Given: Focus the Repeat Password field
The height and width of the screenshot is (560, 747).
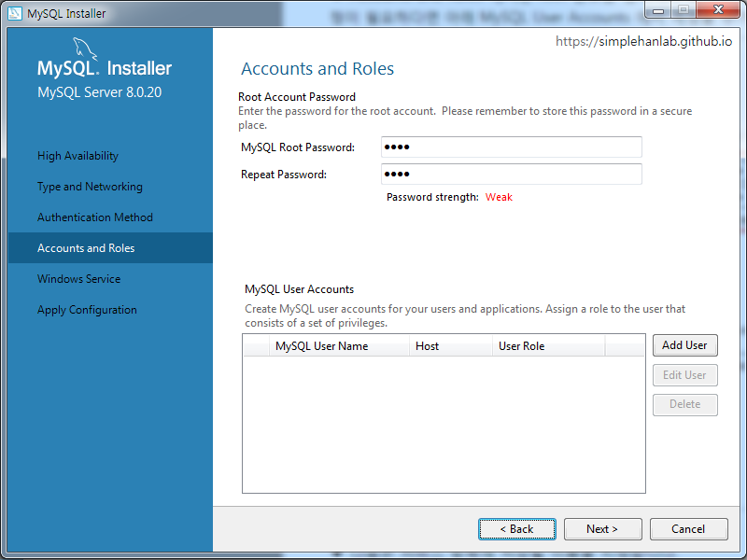Looking at the screenshot, I should coord(511,174).
